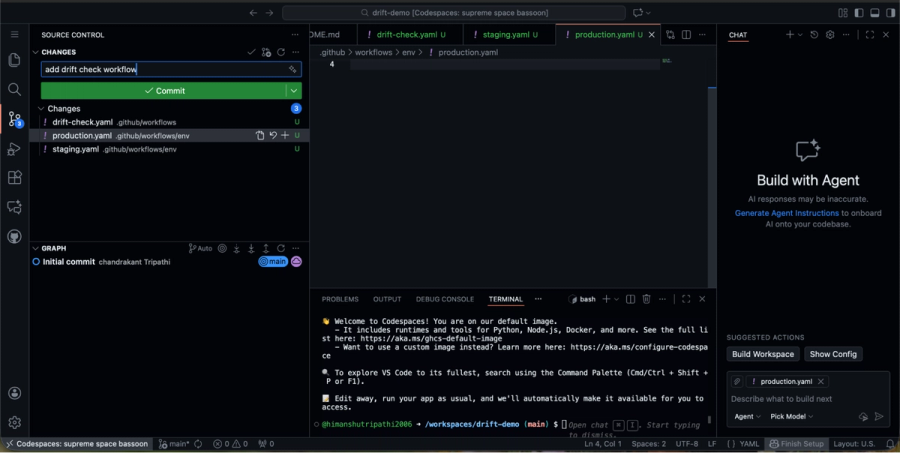Screen dimensions: 900x453
Task: Click the send arrow in chat input
Action: tap(879, 417)
